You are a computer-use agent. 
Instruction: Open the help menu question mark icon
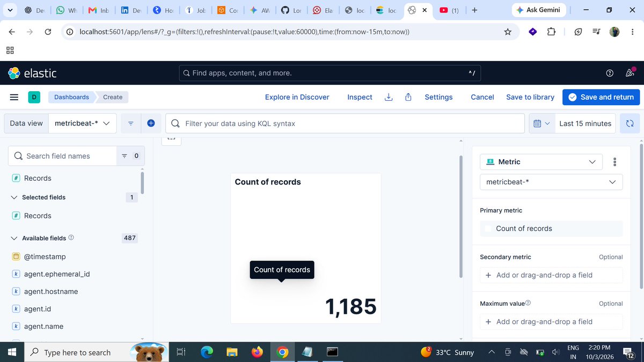(x=610, y=73)
